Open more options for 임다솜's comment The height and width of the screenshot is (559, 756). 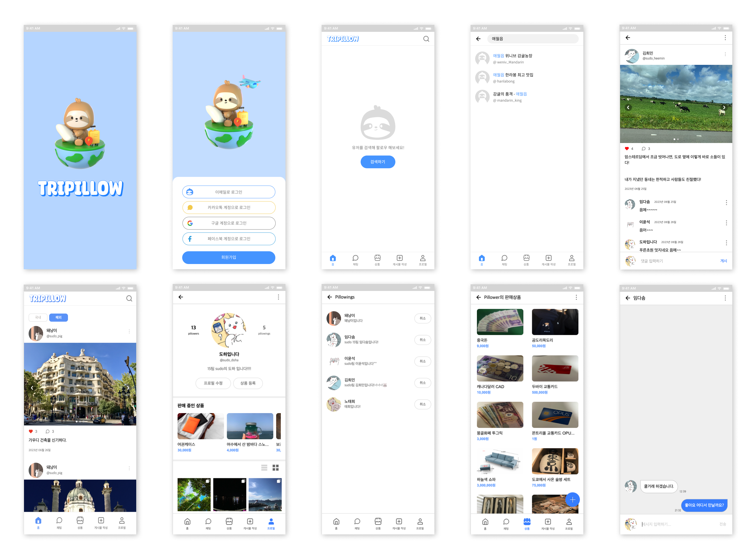pos(726,203)
